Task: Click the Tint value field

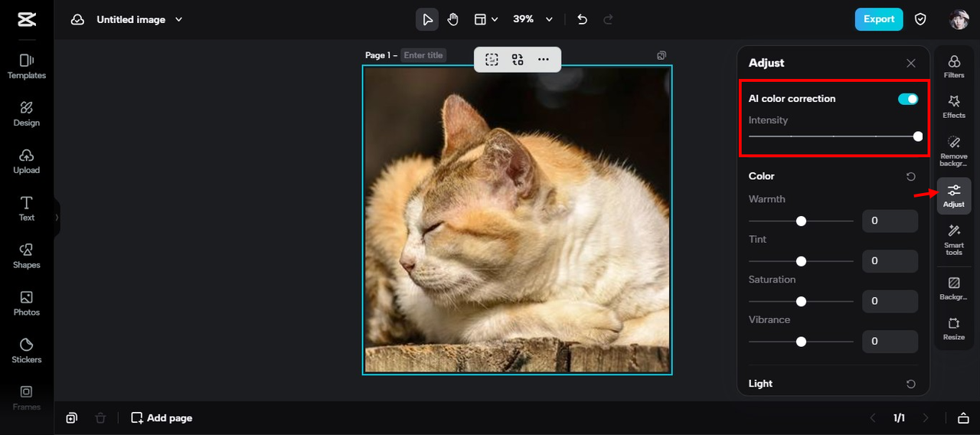Action: 890,261
